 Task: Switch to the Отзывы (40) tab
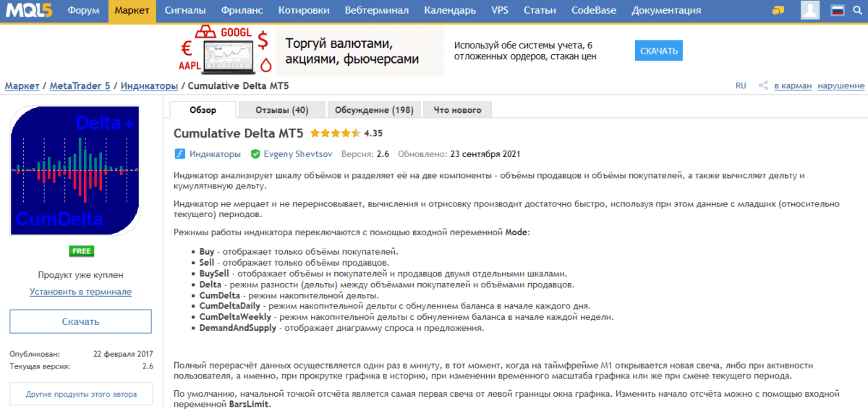(281, 110)
